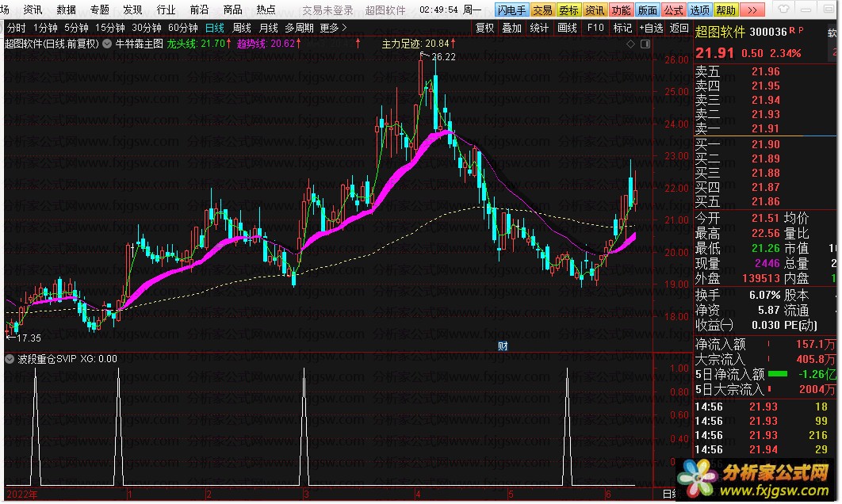842x504 pixels.
Task: Click 交易未登录 trading login status
Action: tap(327, 10)
